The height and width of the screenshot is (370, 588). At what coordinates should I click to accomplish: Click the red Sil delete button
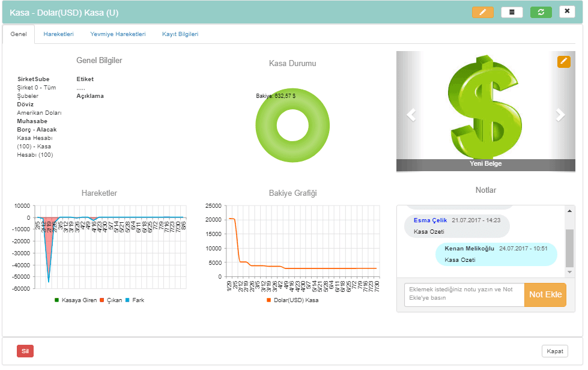pyautogui.click(x=25, y=351)
